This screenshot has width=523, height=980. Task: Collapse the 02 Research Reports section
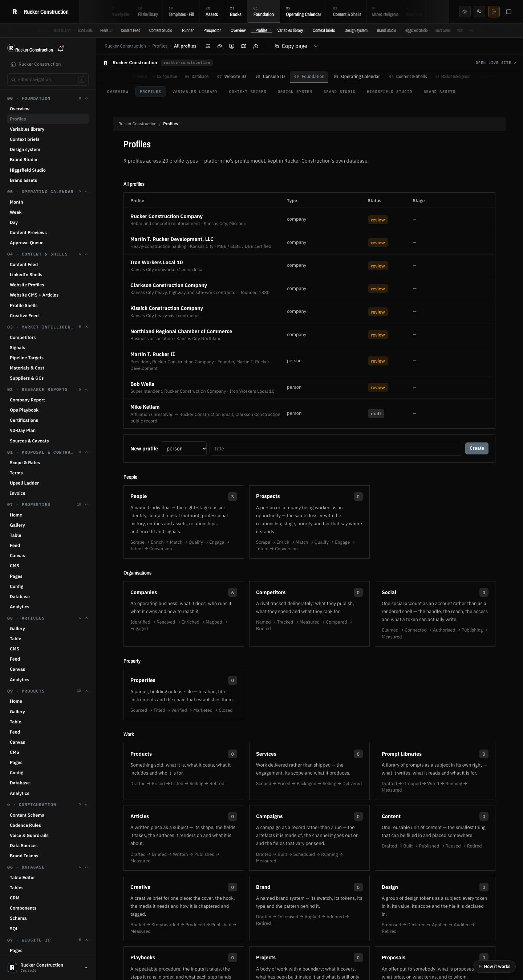click(86, 389)
